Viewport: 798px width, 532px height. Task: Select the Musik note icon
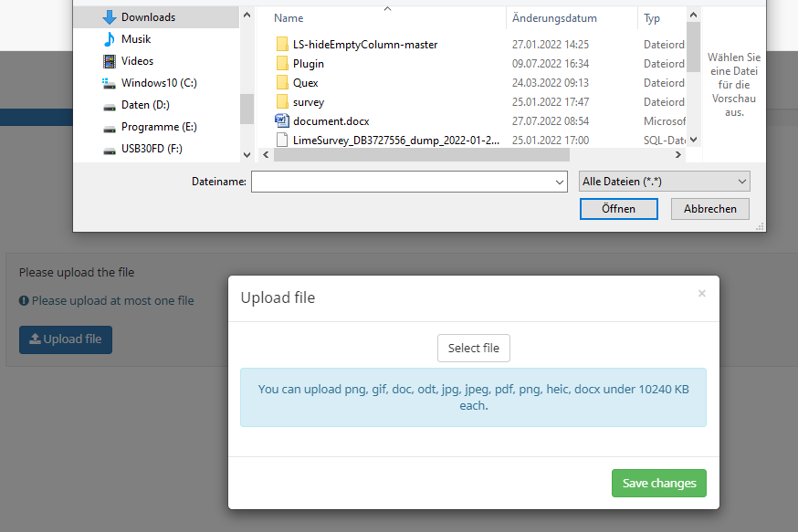click(x=110, y=39)
